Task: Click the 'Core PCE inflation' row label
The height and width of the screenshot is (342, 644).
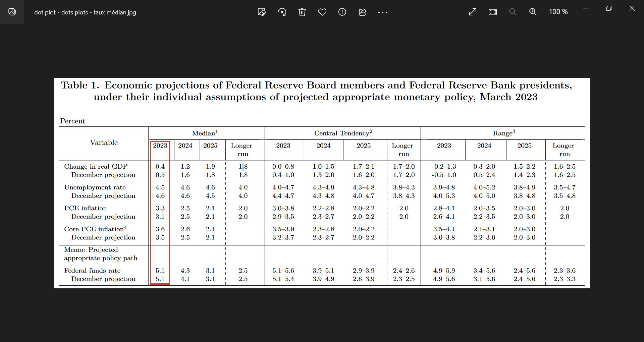Action: (x=95, y=229)
